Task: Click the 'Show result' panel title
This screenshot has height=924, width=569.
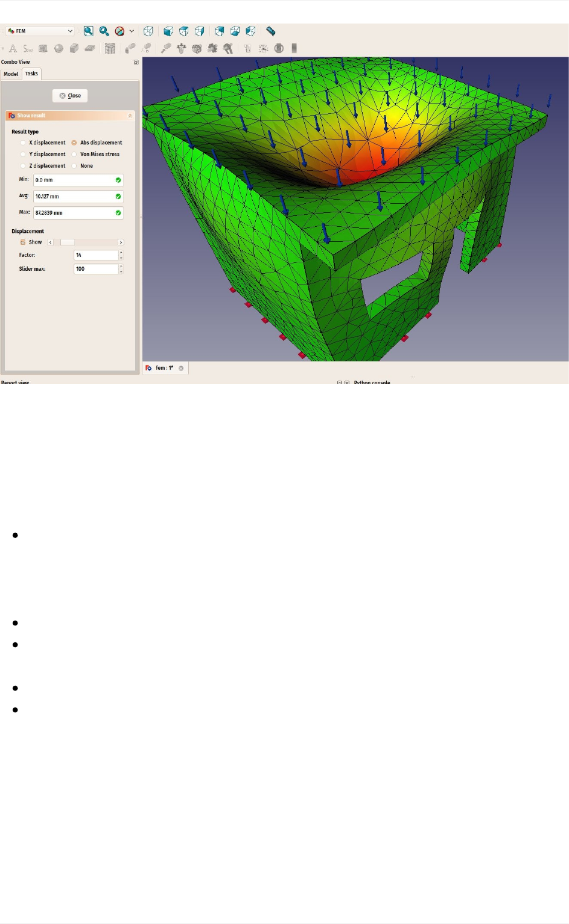Action: point(31,116)
